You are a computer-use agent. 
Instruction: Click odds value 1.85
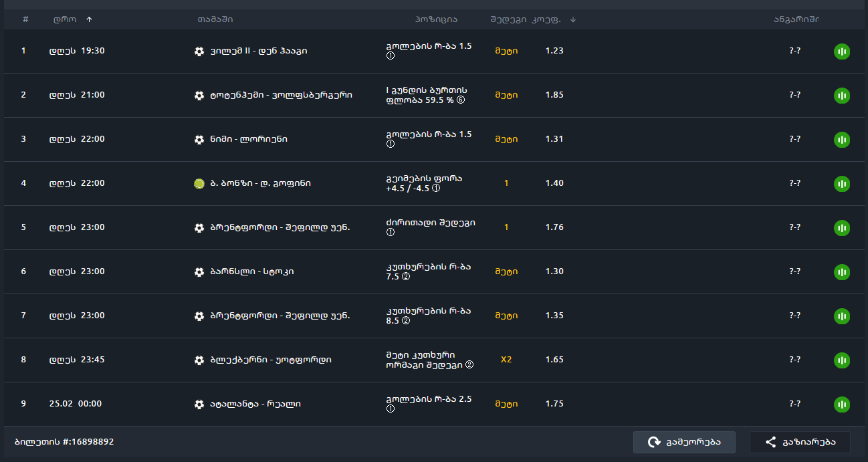click(554, 95)
